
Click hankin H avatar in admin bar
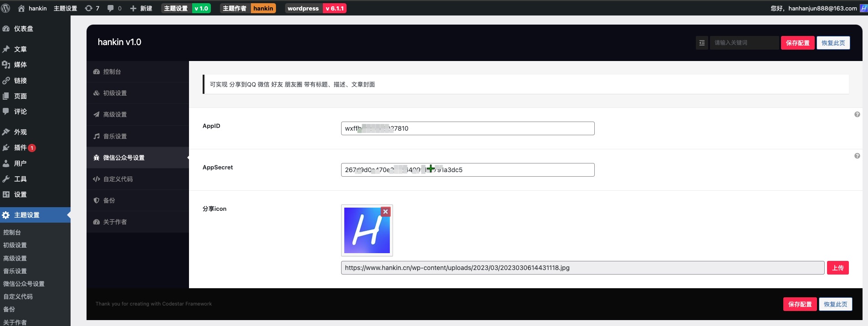(863, 8)
